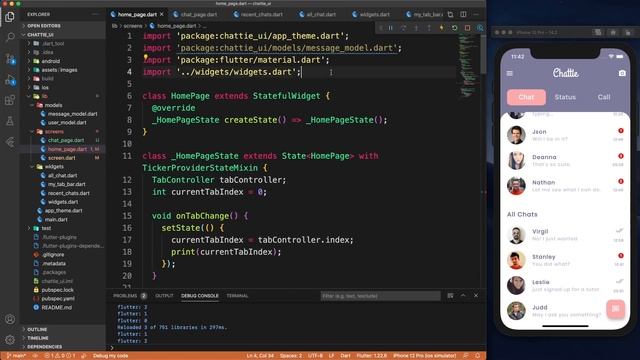Screen dimensions: 640x360
Task: Stop the debug session
Action: [467, 28]
